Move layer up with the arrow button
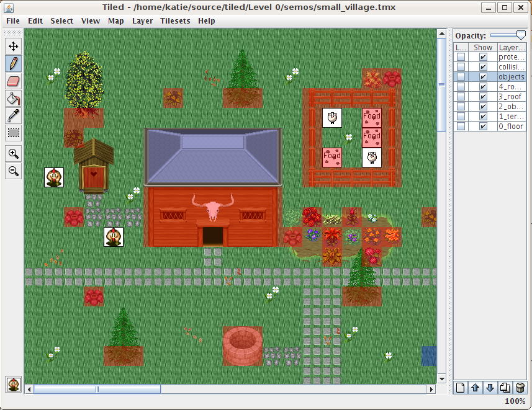The image size is (532, 410). (x=475, y=388)
